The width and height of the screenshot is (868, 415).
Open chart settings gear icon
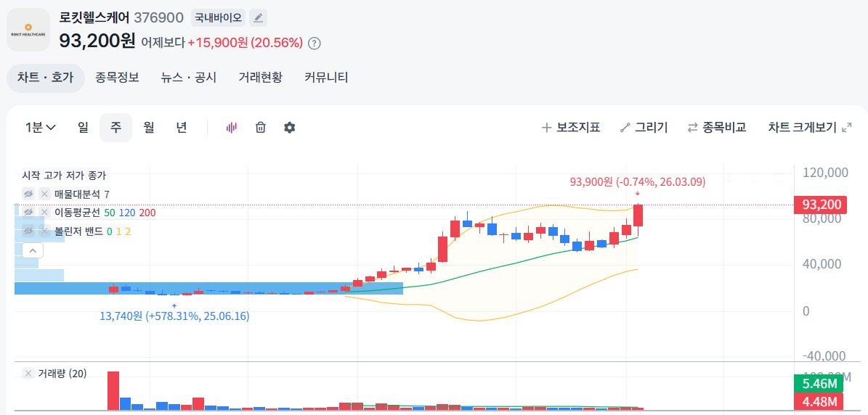tap(290, 128)
